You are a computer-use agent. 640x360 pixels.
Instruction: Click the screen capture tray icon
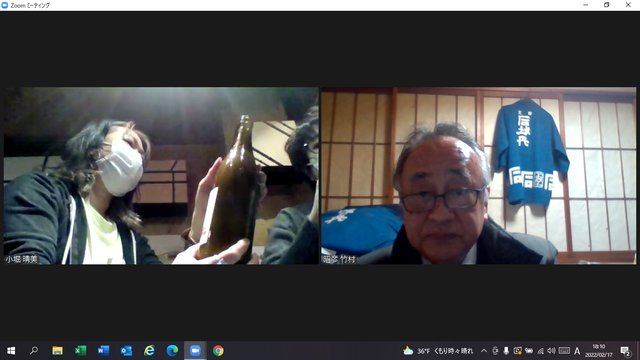pos(518,351)
